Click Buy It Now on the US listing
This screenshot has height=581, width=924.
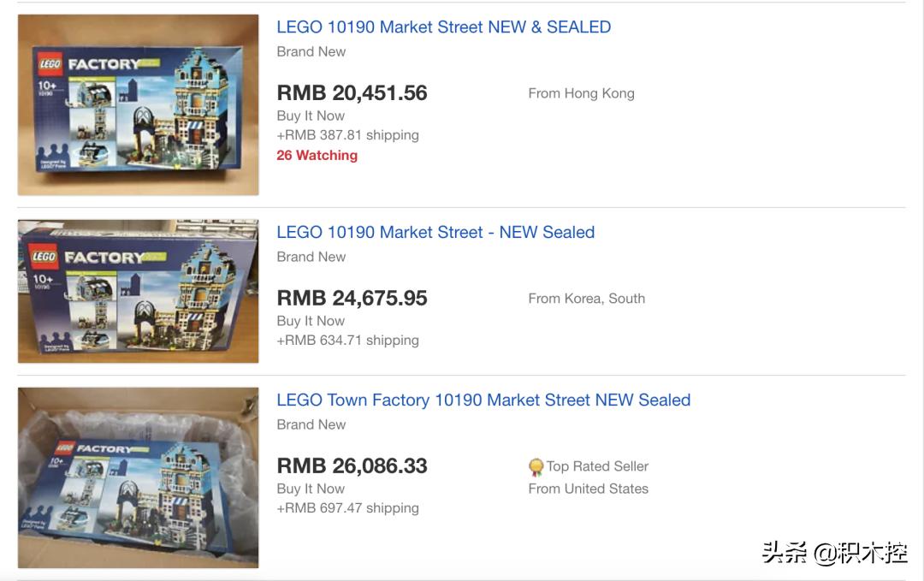311,488
